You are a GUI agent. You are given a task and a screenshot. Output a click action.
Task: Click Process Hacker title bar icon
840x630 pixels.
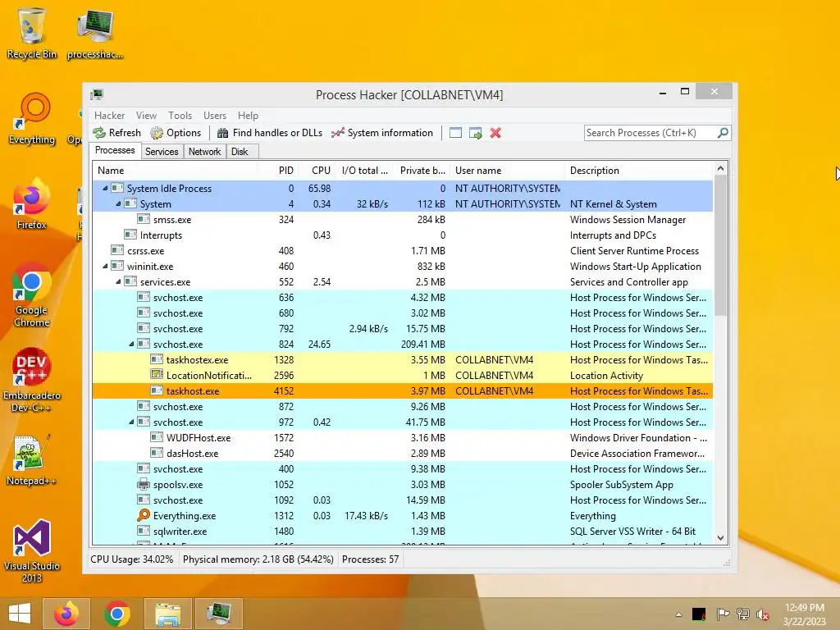click(x=98, y=94)
